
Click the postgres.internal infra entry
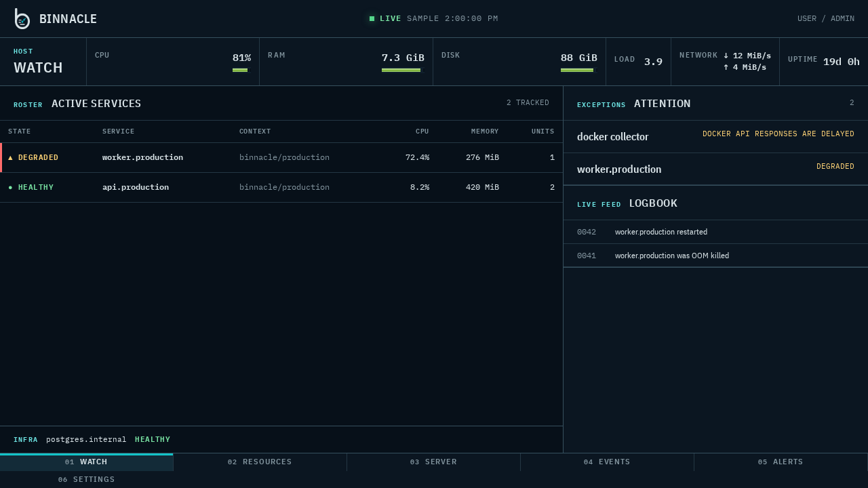[86, 440]
